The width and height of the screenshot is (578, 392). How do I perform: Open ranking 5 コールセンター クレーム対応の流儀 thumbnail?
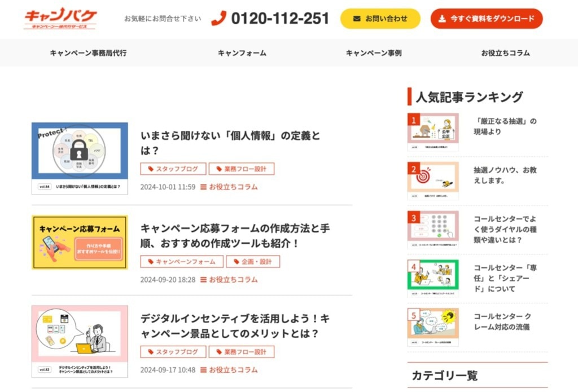click(x=433, y=327)
